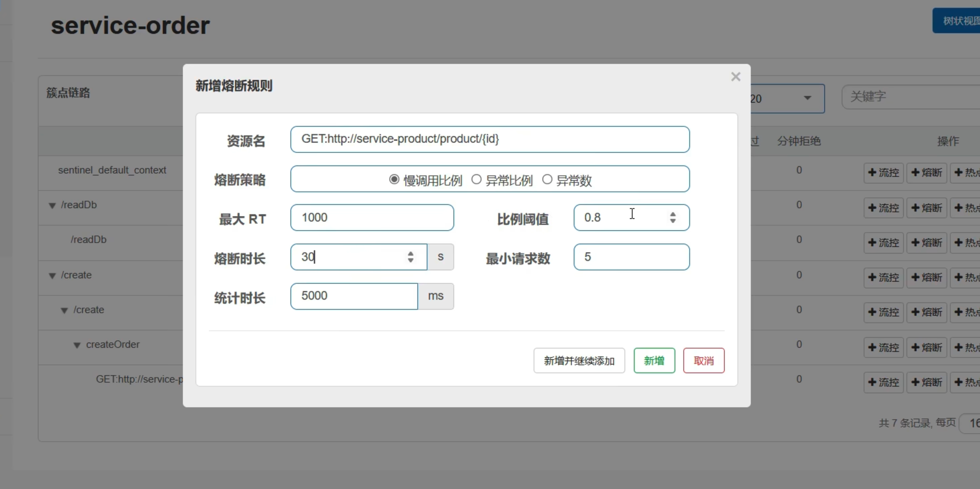Click the 关键字 search field
Screen dimensions: 980x489
[x=909, y=97]
